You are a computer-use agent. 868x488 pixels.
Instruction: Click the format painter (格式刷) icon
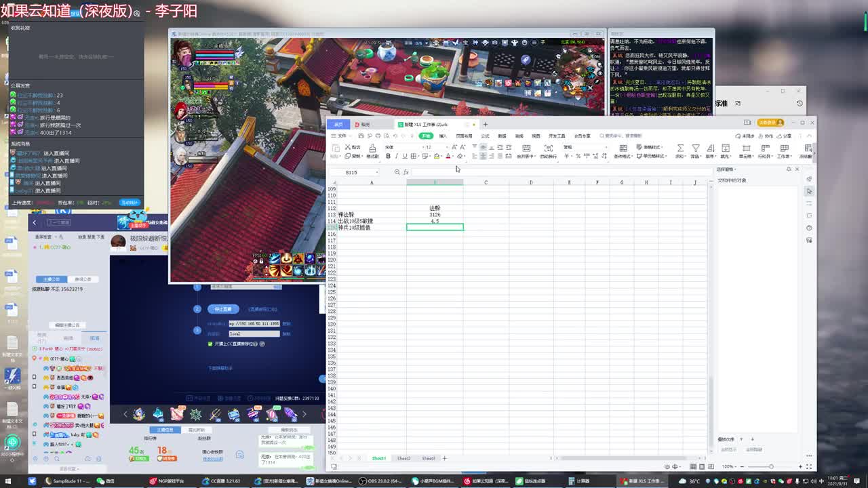click(x=372, y=149)
